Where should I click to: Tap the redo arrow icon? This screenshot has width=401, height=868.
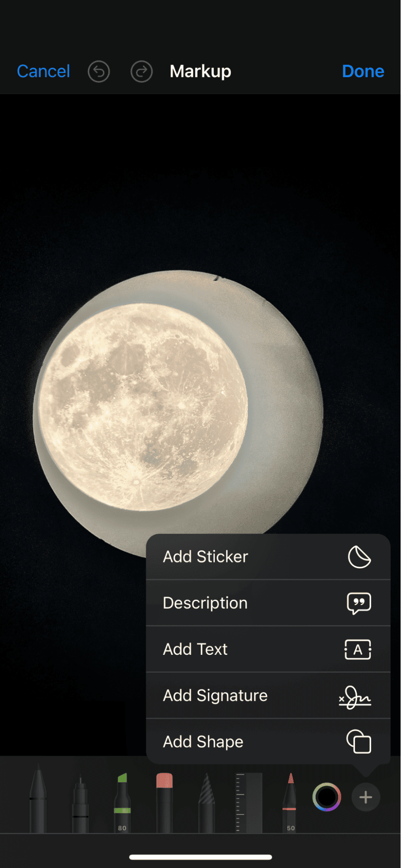(x=141, y=72)
